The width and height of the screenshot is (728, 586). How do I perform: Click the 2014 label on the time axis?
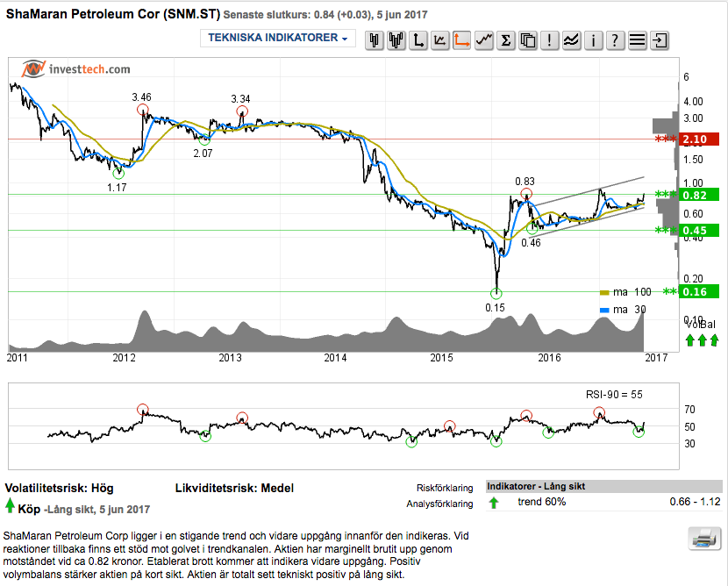click(335, 358)
